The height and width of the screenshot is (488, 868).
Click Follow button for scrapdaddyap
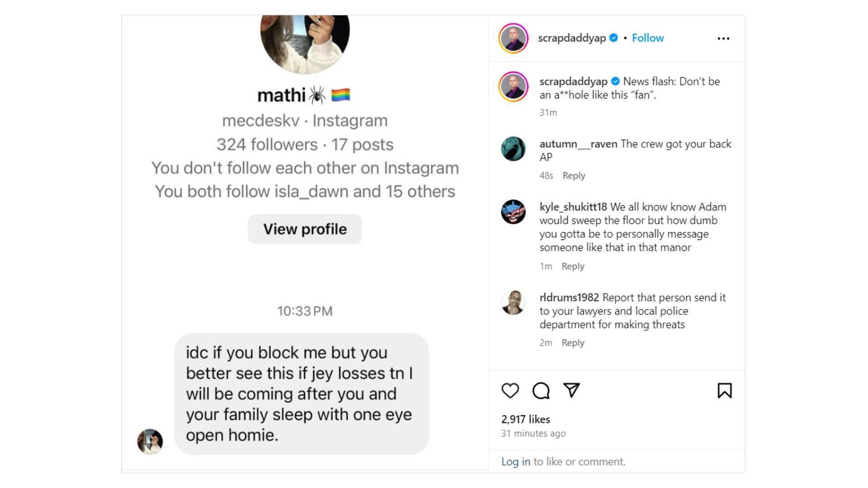pyautogui.click(x=649, y=38)
